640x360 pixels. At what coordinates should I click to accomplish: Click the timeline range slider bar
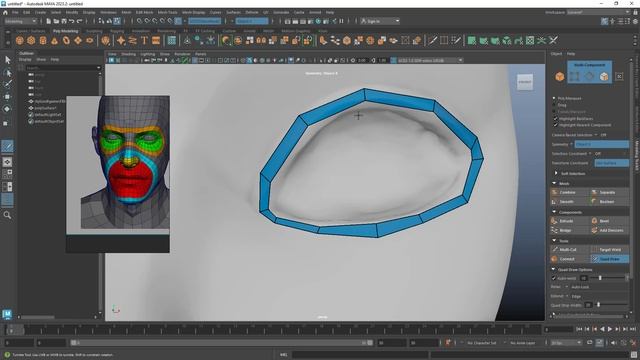coord(222,343)
